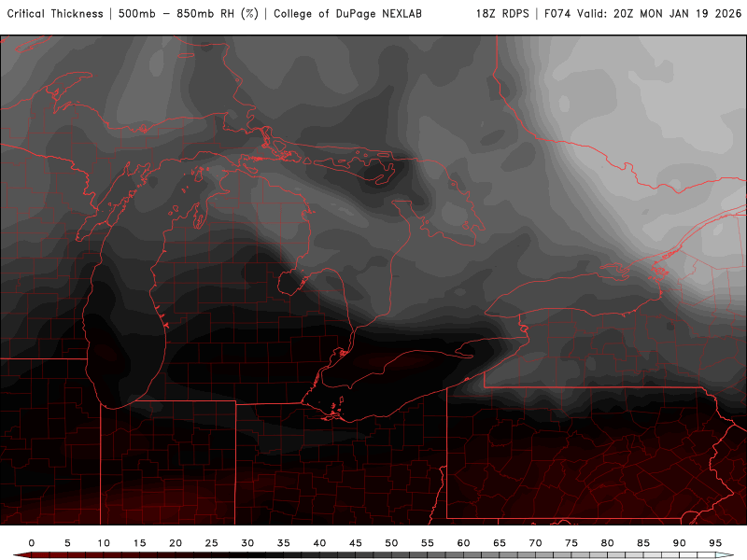Pick the 30 value on the color bar
This screenshot has height=560, width=747.
point(247,543)
